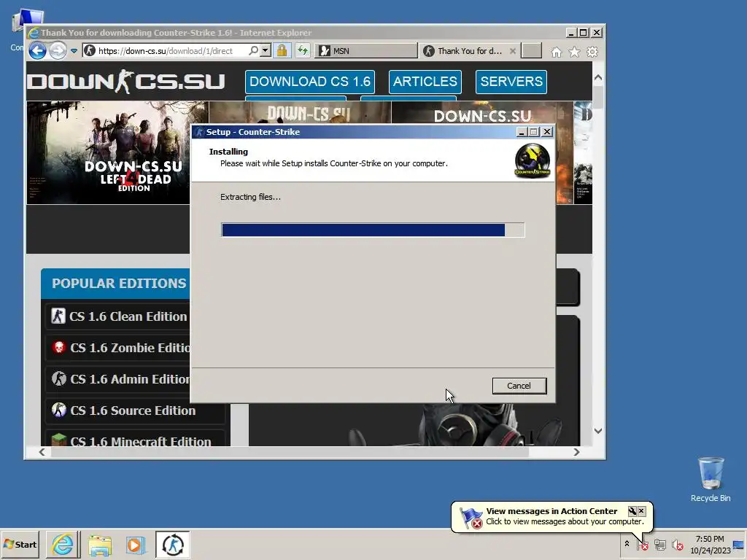Expand the address bar autocomplete dropdown
Viewport: 747px width, 560px height.
click(x=266, y=50)
